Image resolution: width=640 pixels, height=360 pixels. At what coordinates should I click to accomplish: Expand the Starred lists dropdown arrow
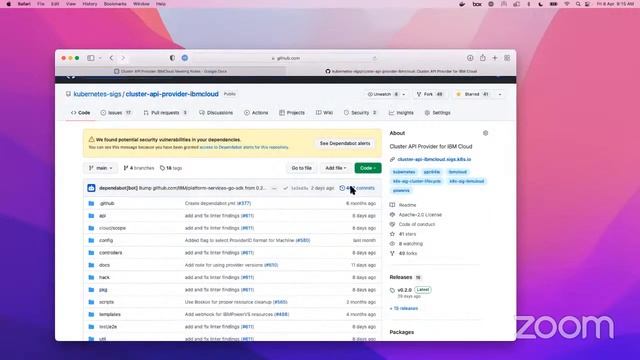point(500,94)
